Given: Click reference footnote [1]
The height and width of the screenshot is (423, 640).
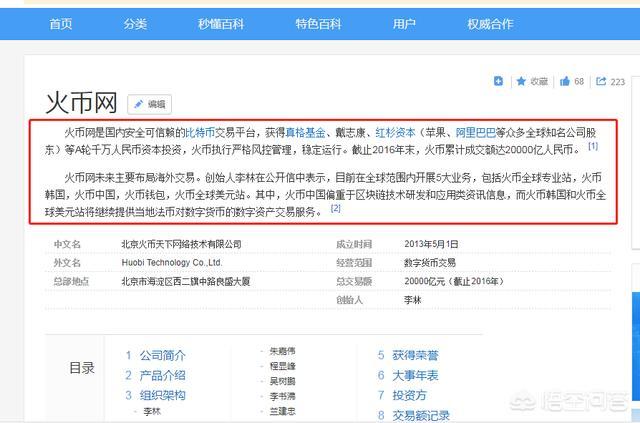Looking at the screenshot, I should pyautogui.click(x=593, y=147).
